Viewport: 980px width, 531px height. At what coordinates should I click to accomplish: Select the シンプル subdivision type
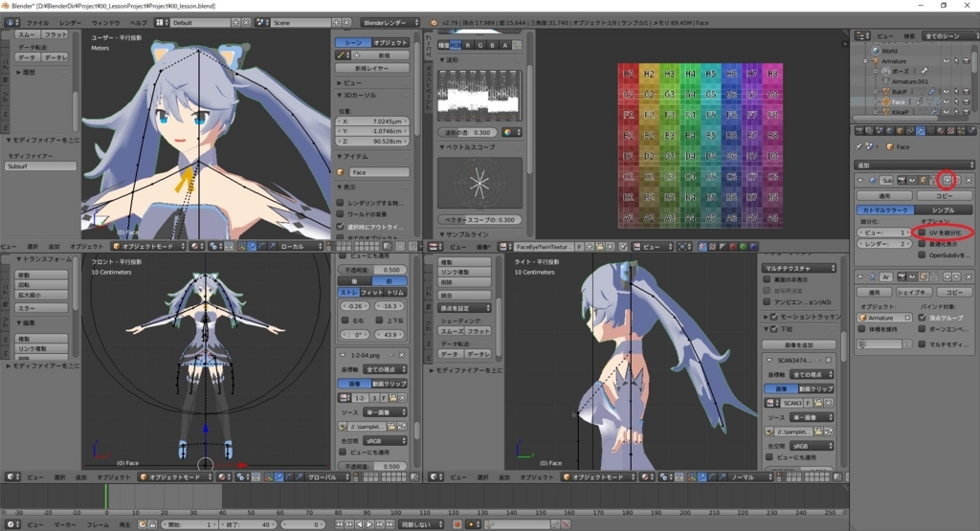tap(943, 210)
